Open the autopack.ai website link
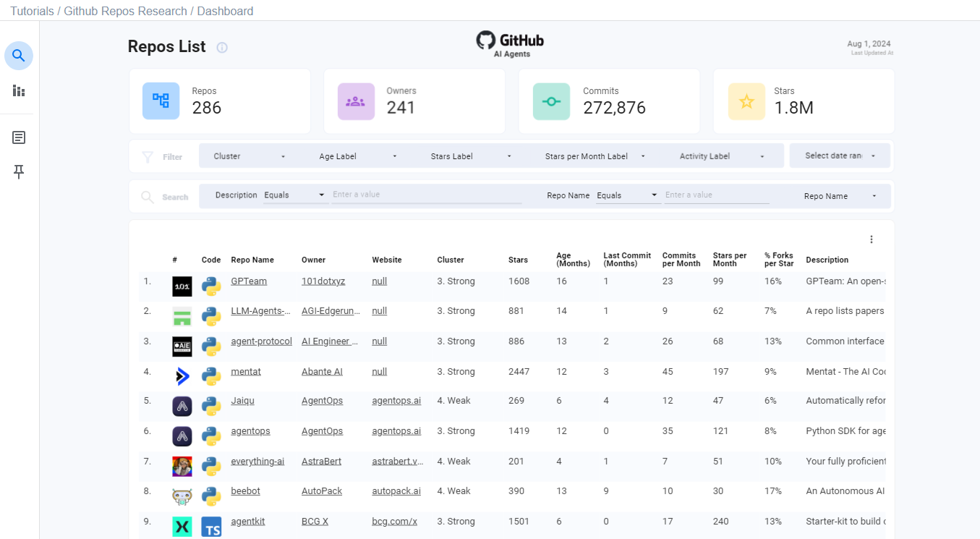The height and width of the screenshot is (539, 980). pos(396,491)
